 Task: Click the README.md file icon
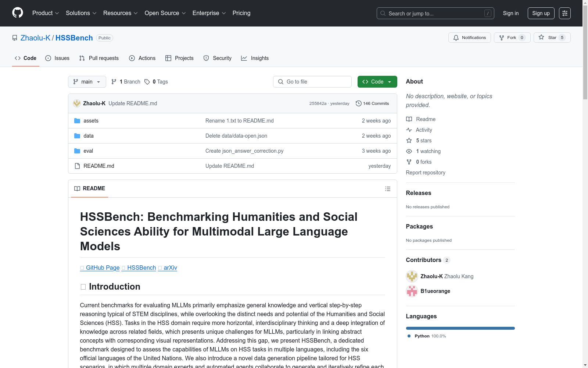click(77, 166)
